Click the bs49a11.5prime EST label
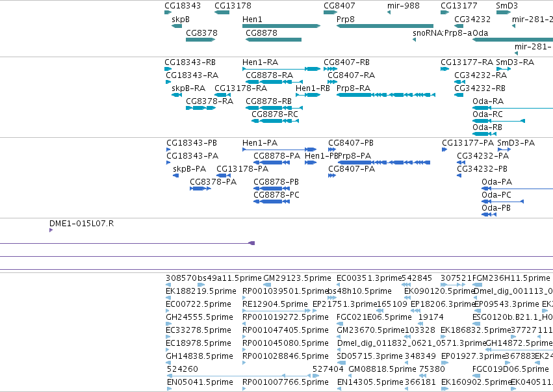This screenshot has width=553, height=392. 229,279
